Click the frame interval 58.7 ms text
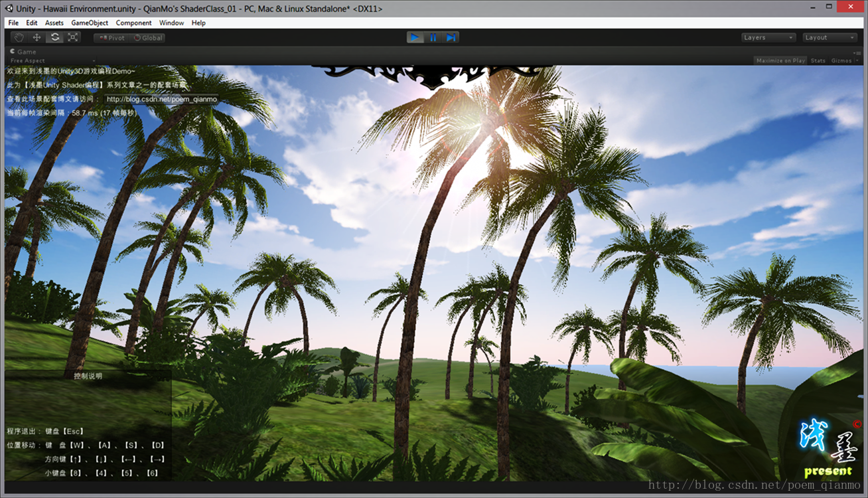 (71, 113)
